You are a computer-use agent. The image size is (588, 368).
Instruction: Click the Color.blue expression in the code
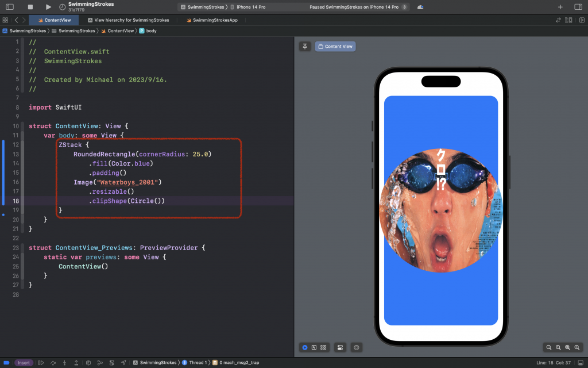coord(130,163)
